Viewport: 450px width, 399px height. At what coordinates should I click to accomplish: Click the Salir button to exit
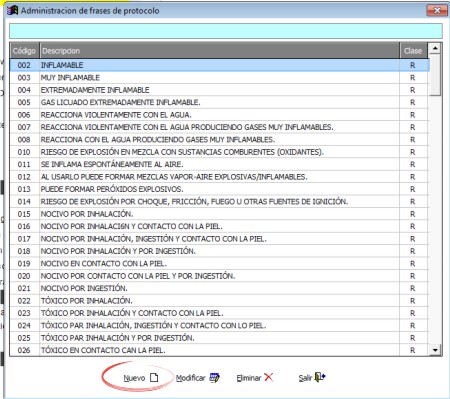[x=312, y=377]
